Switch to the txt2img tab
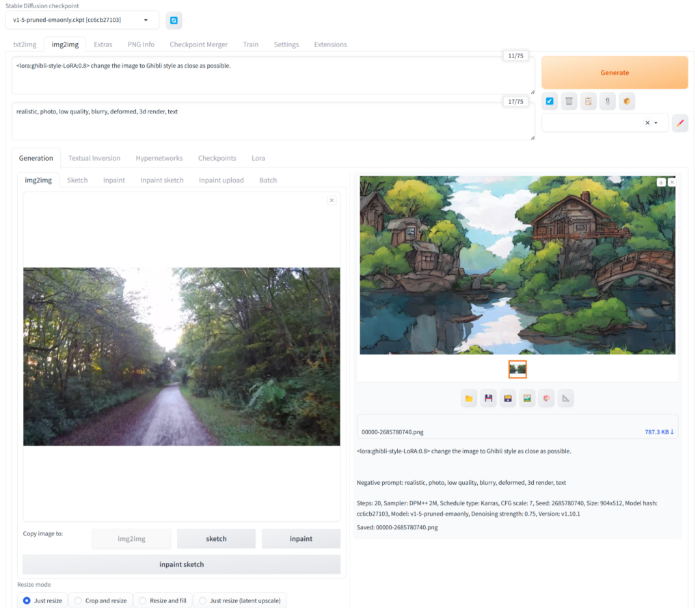 [25, 44]
